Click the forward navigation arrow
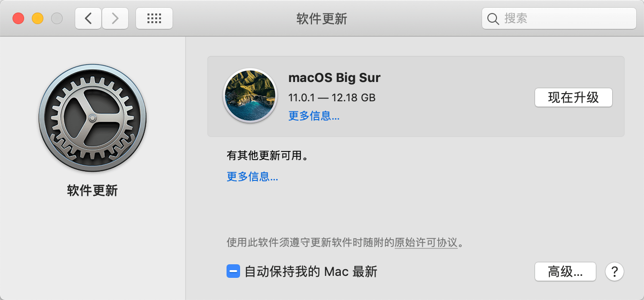Viewport: 644px width, 300px height. [115, 18]
